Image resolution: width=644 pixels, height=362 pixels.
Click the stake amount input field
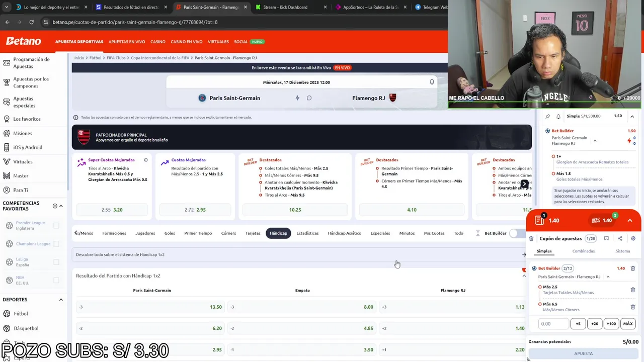(553, 324)
